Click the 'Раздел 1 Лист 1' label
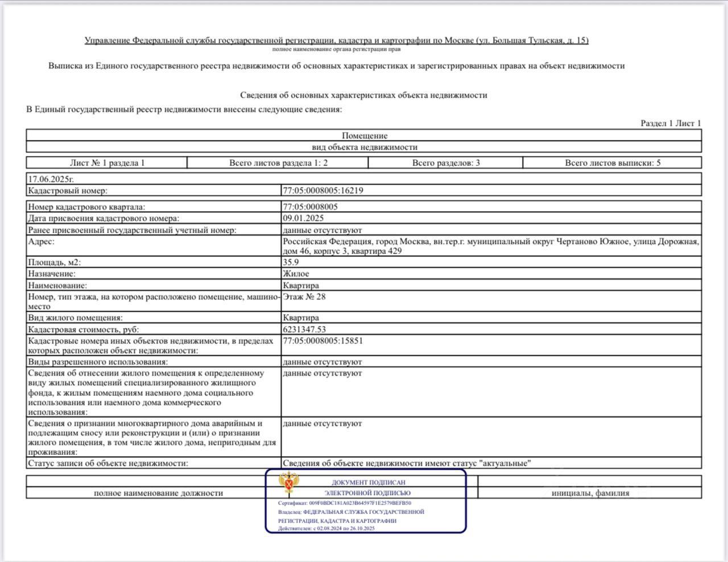 point(671,123)
